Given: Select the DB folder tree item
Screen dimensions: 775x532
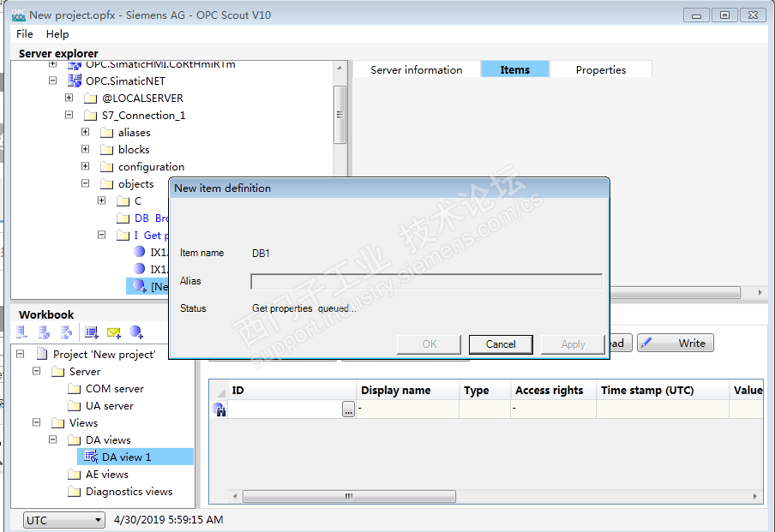Looking at the screenshot, I should click(x=141, y=218).
